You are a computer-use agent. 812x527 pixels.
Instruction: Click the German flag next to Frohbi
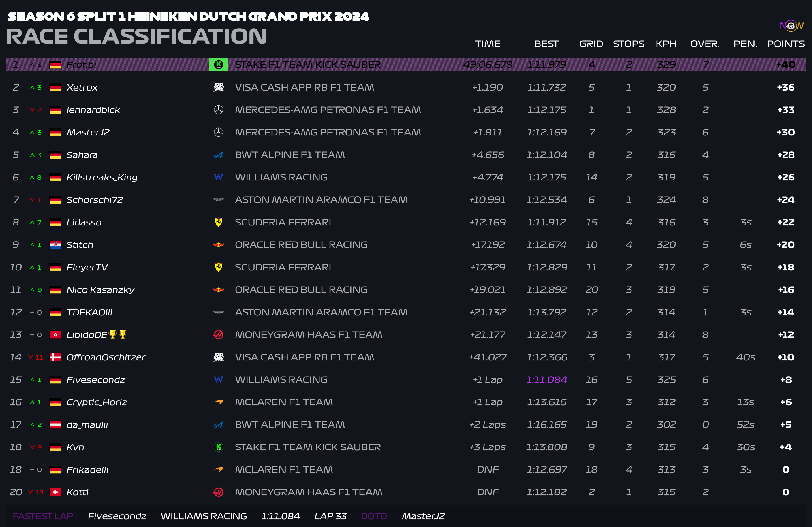point(55,65)
